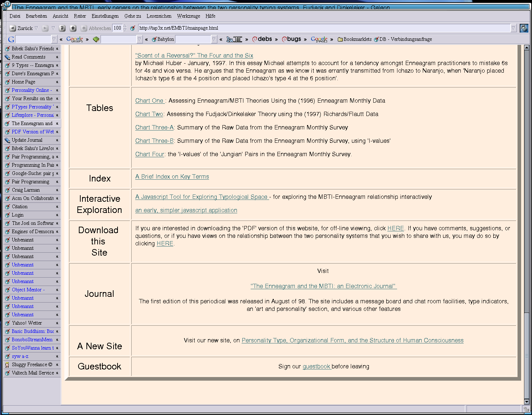532x415 pixels.
Task: Click the pencil icon of Update Journal tab
Action: 7,140
